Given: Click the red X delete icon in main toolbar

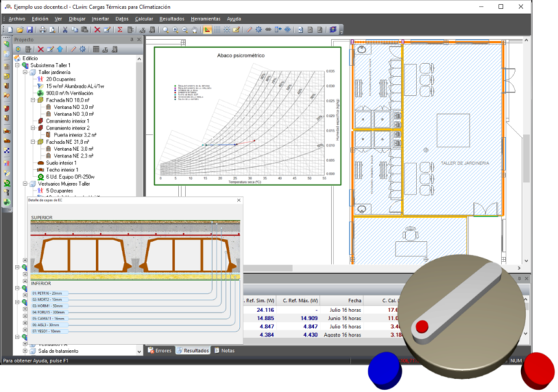Looking at the screenshot, I should [x=97, y=30].
